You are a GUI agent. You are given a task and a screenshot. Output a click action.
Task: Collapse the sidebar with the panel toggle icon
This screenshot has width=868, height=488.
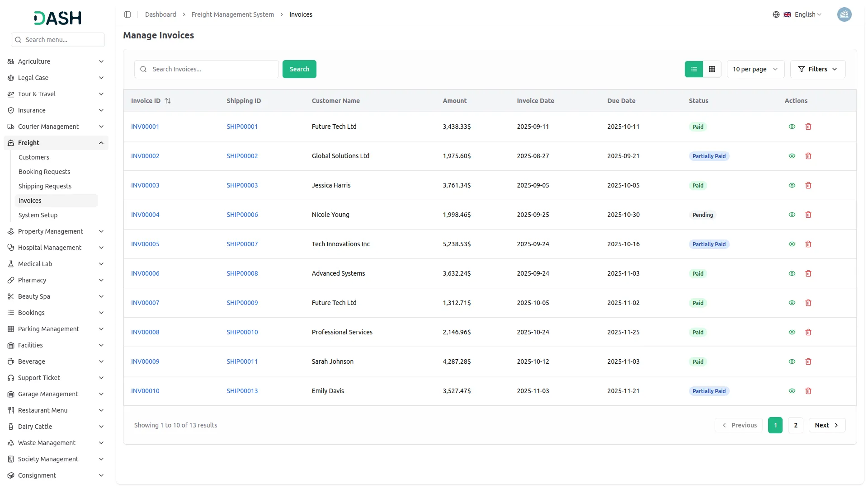127,14
